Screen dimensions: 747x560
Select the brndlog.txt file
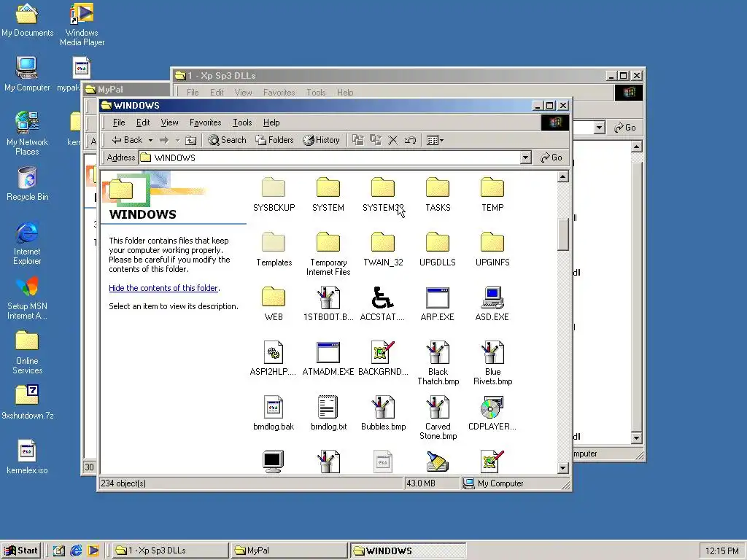[328, 414]
